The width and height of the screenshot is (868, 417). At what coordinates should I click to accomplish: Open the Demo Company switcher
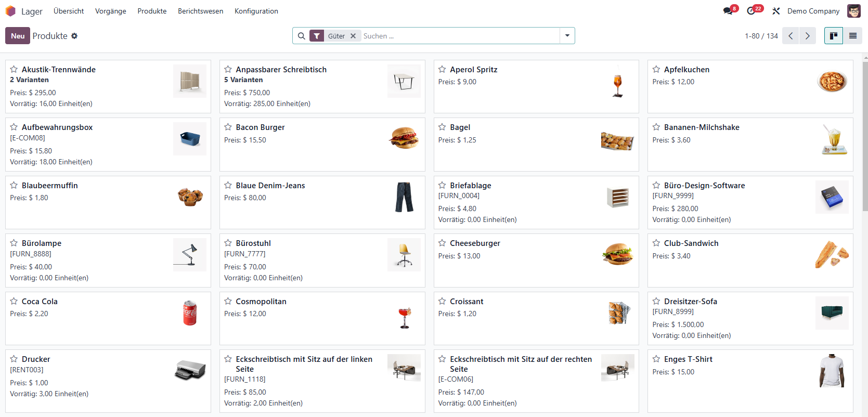(x=813, y=11)
